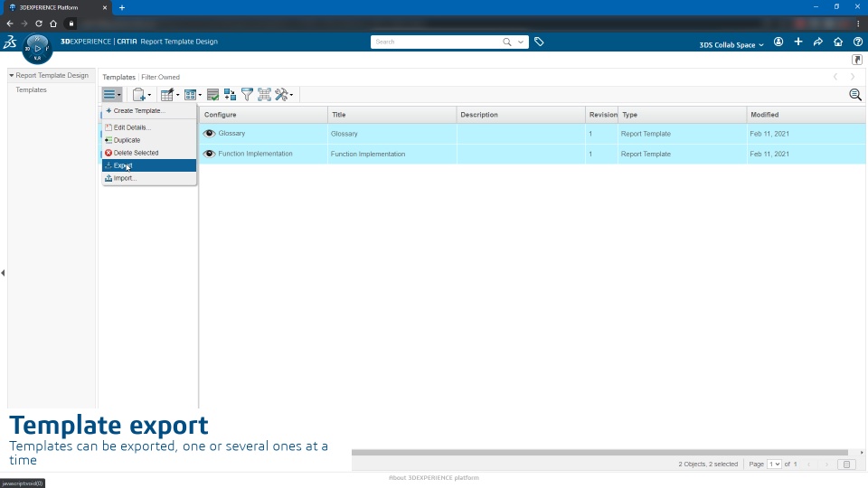This screenshot has width=868, height=488.
Task: Open the page number dropdown
Action: 774,465
